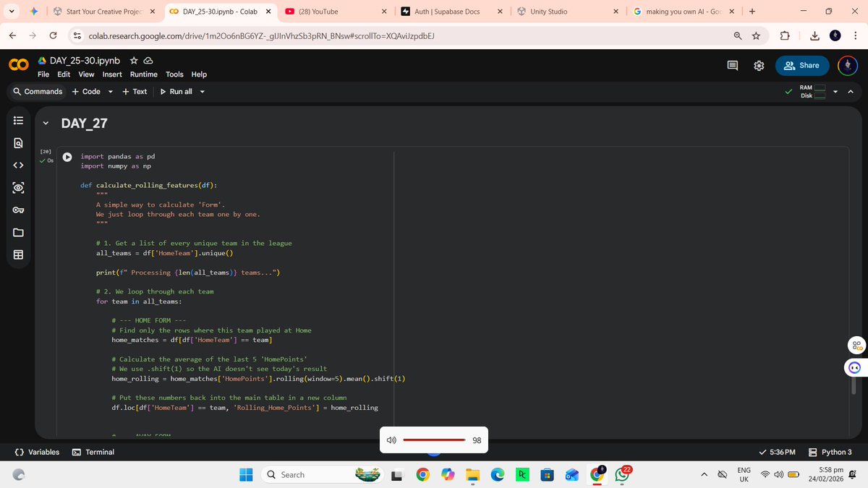Open the Terminal panel at bottom
This screenshot has width=868, height=488.
point(93,452)
